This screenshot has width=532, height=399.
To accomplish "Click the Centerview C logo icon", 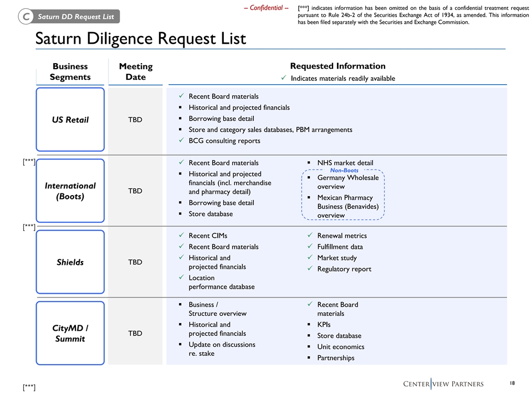I will (26, 16).
